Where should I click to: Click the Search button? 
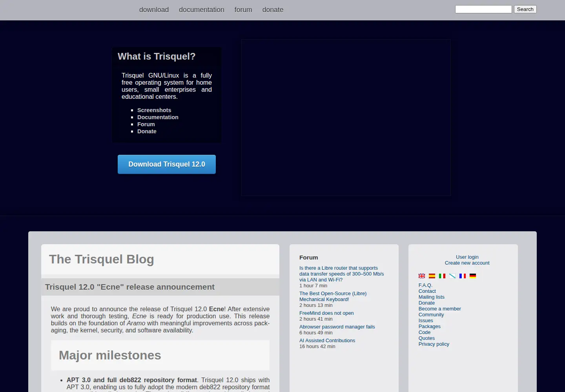525,9
